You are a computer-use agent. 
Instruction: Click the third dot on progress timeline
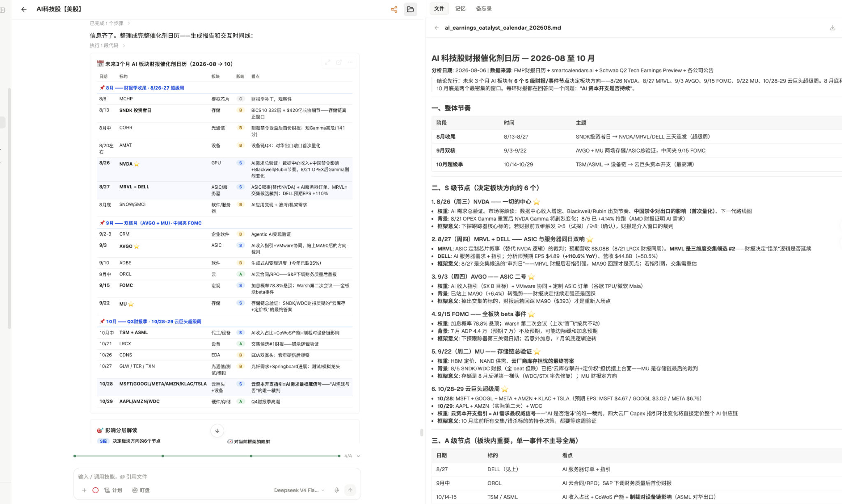tap(251, 456)
